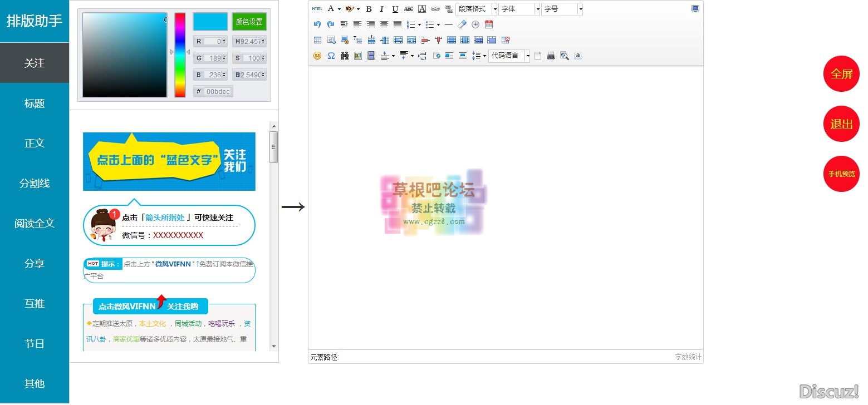The height and width of the screenshot is (405, 868).
Task: Click the emoticon smiley icon
Action: (317, 56)
